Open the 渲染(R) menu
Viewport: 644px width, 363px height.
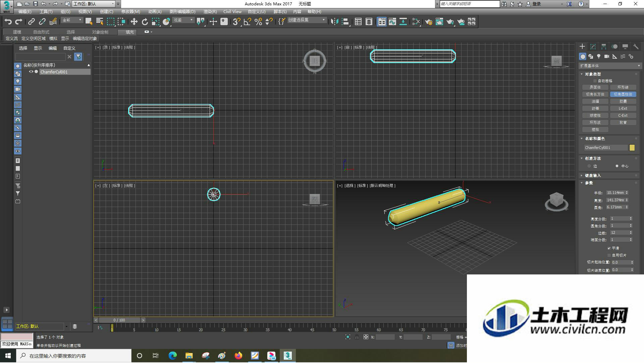[x=210, y=12]
